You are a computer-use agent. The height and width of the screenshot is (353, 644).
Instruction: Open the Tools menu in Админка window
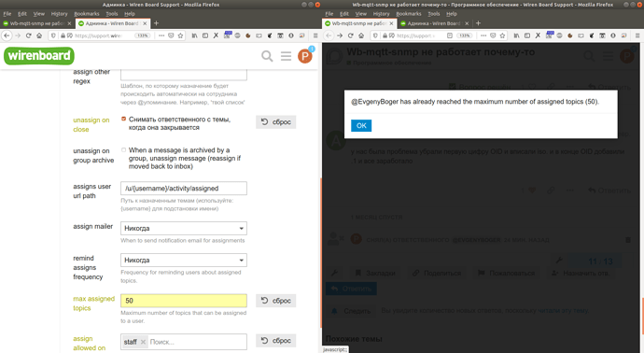pyautogui.click(x=112, y=14)
